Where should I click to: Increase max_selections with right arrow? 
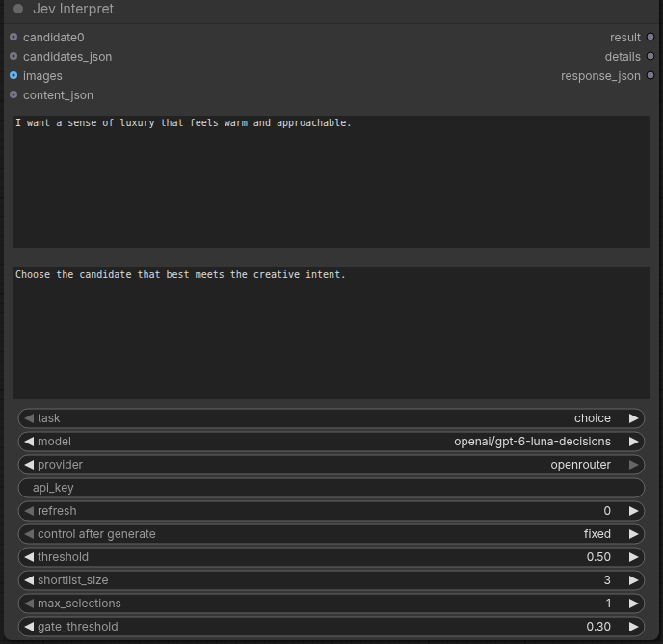pos(633,604)
